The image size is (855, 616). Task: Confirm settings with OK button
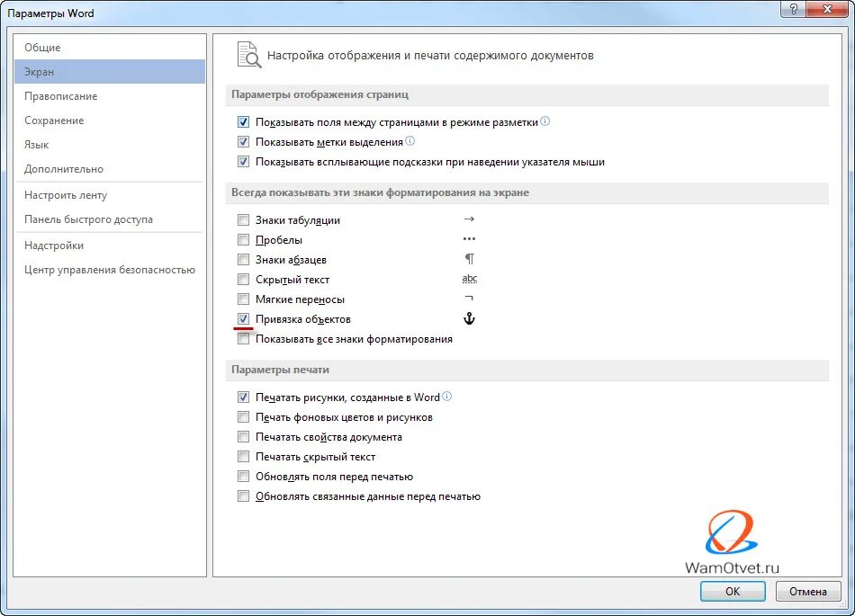733,591
